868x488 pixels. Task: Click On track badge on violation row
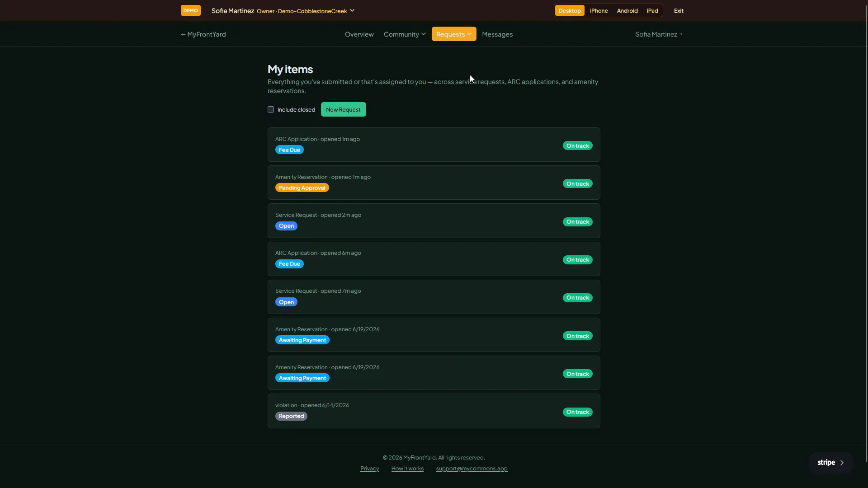(x=577, y=412)
